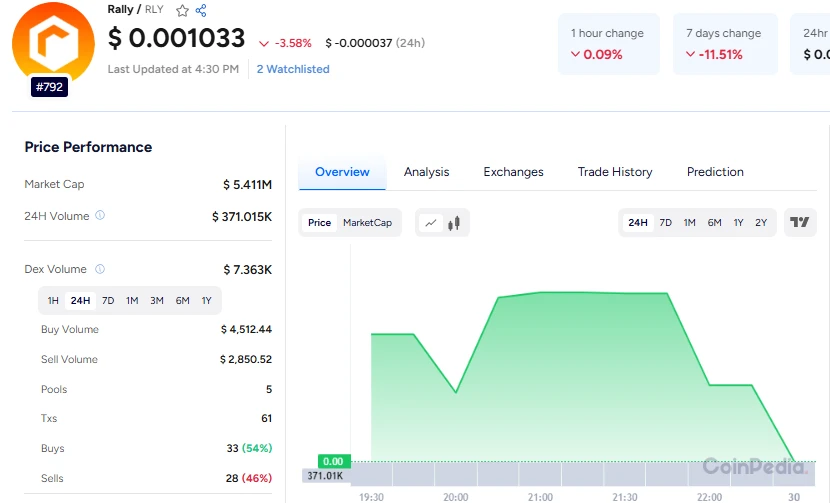
Task: Click the Buys value 33 (54%)
Action: pos(249,448)
